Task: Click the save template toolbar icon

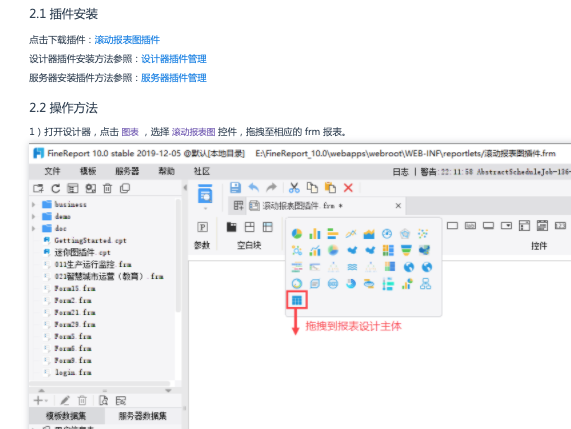Action: pos(235,188)
